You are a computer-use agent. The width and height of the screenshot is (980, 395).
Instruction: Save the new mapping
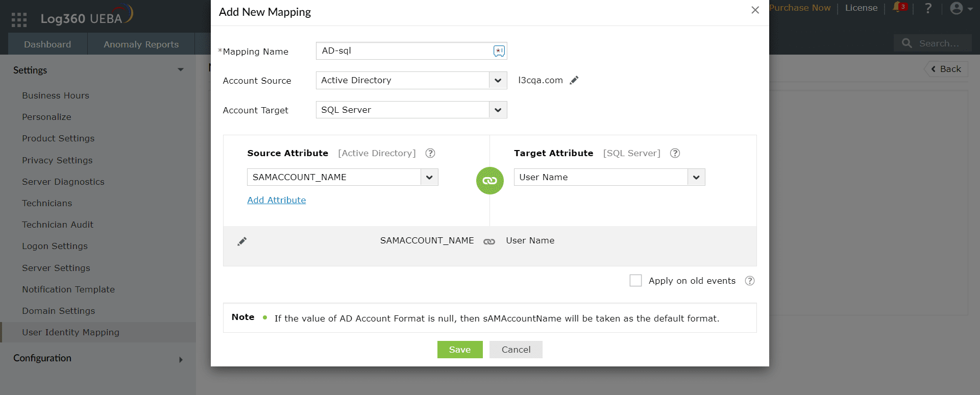[459, 350]
